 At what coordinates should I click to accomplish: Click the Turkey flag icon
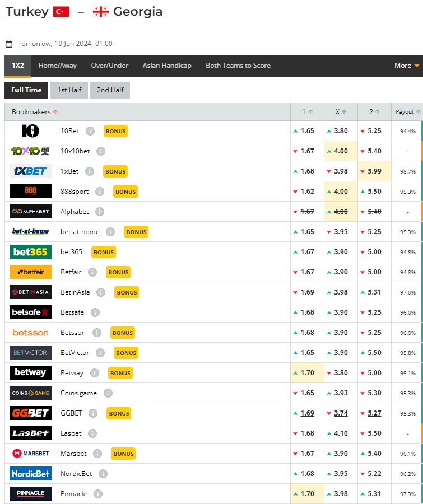coord(61,12)
